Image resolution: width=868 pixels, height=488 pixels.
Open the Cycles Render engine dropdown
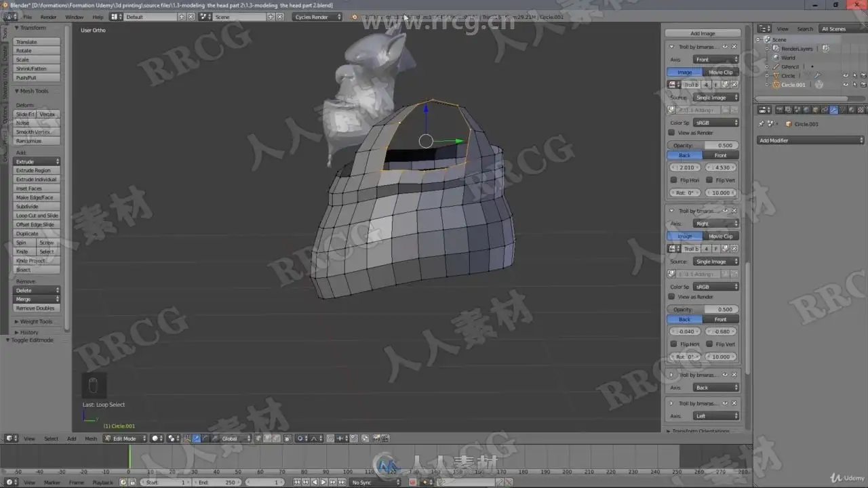(x=317, y=16)
